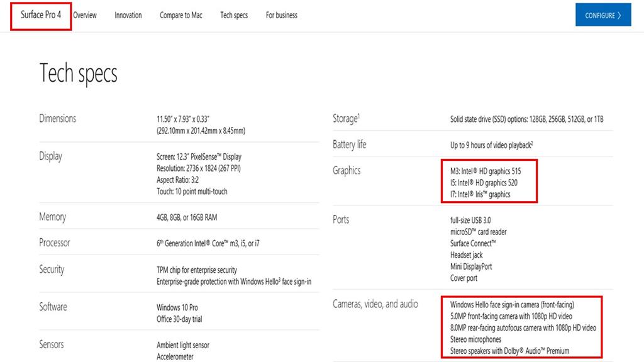Click the Ports spec label

pyautogui.click(x=341, y=219)
